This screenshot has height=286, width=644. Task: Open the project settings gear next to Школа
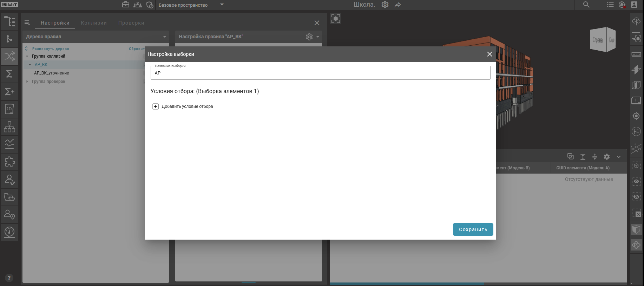(x=385, y=5)
